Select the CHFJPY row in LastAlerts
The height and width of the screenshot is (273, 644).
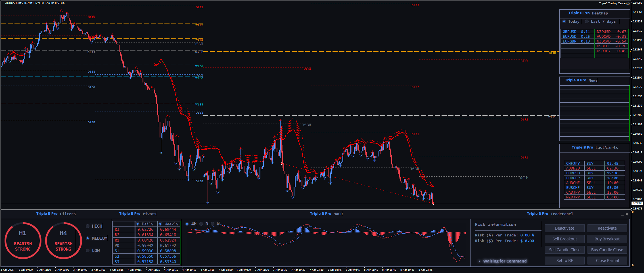coord(573,164)
